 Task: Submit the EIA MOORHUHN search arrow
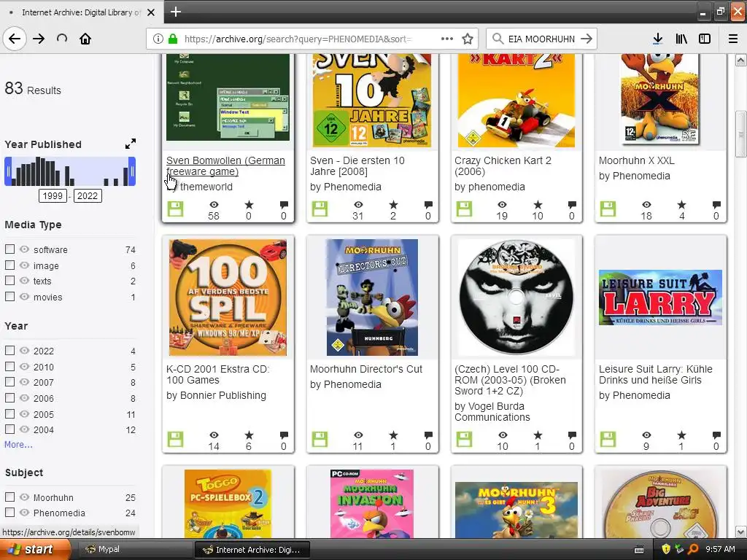click(x=587, y=39)
